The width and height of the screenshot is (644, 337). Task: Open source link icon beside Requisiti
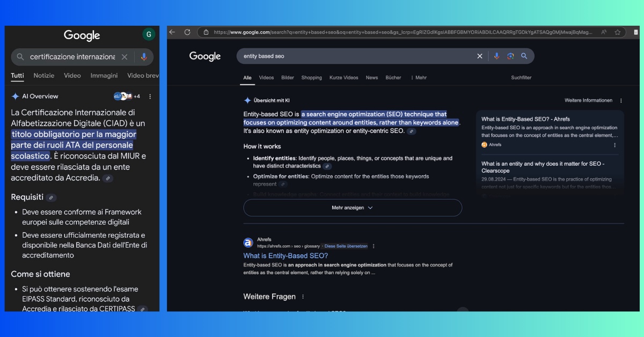click(51, 197)
